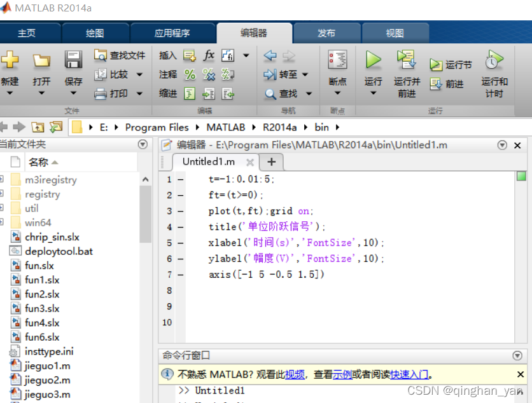Click the Print (打印) button
This screenshot has width=532, height=403.
111,93
